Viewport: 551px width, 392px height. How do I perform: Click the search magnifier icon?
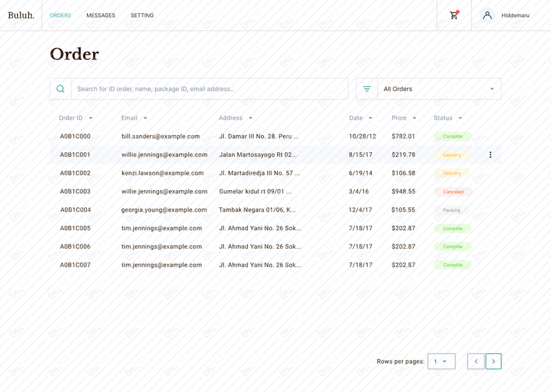[61, 89]
